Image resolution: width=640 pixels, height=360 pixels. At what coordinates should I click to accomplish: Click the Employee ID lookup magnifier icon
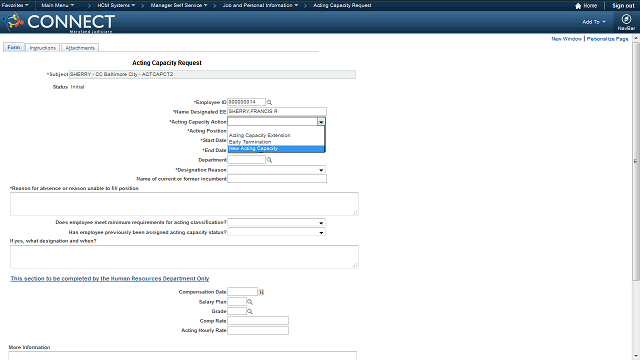pyautogui.click(x=269, y=102)
